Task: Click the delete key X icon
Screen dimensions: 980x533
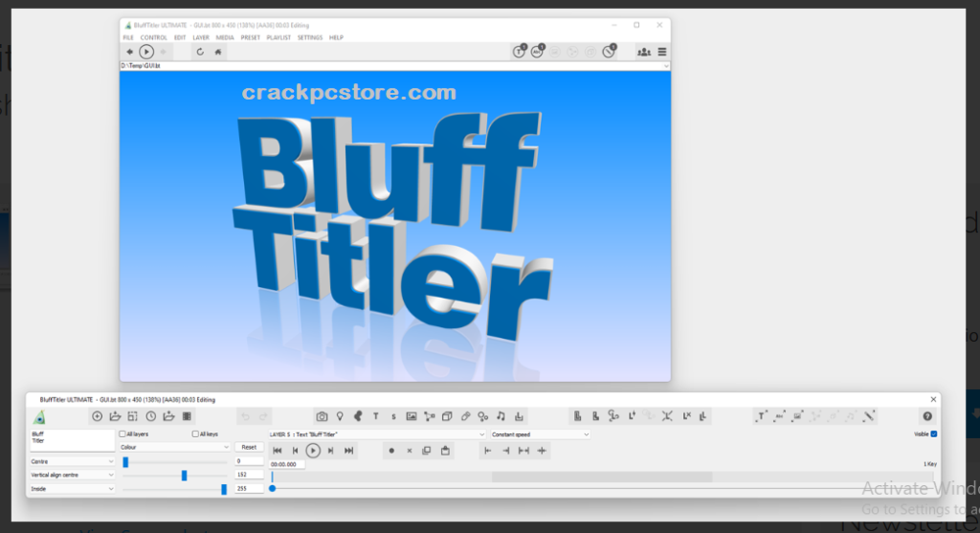Action: tap(410, 451)
